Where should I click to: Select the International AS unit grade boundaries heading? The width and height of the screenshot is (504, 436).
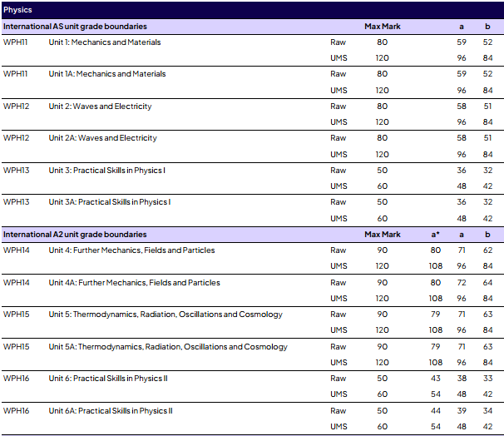(75, 27)
